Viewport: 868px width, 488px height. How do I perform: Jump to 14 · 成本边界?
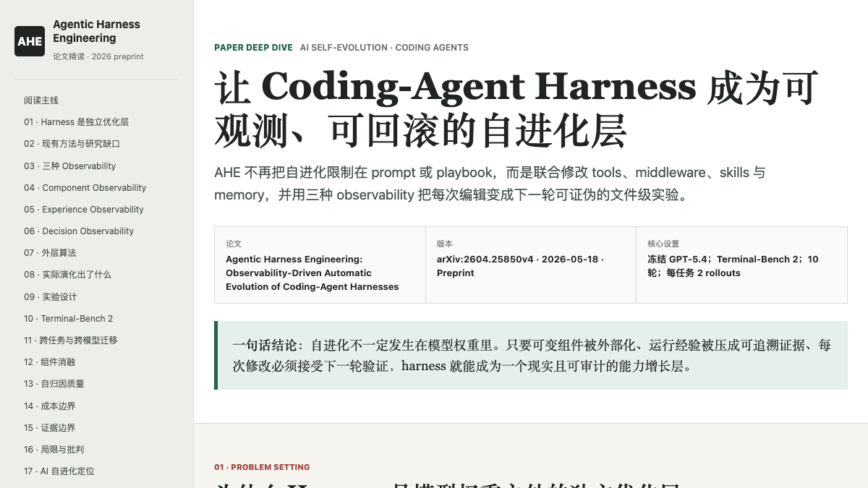click(x=49, y=406)
